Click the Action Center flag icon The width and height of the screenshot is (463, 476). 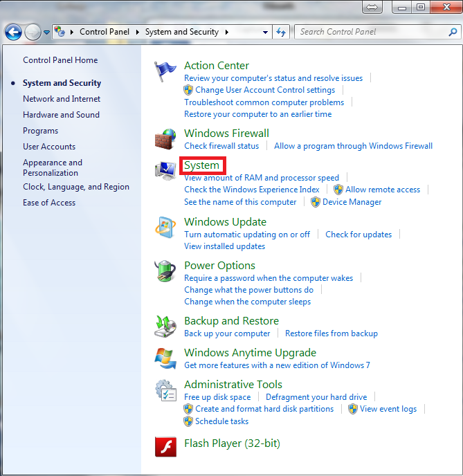[165, 71]
